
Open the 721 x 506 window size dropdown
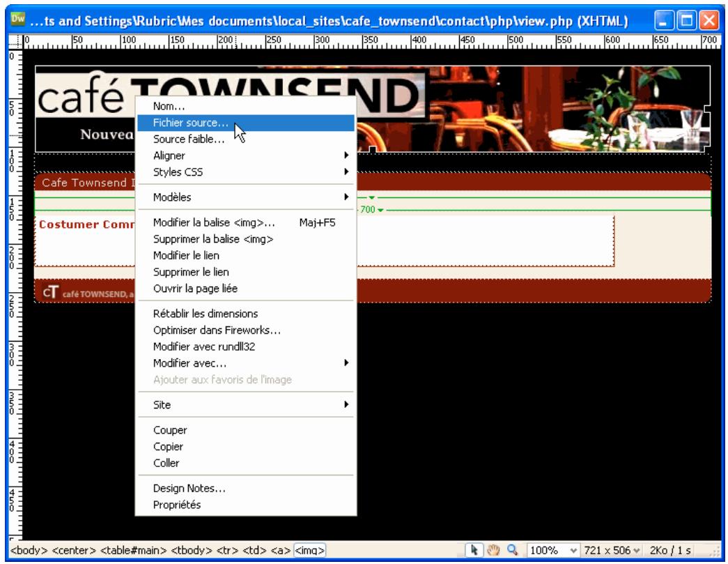[x=612, y=551]
